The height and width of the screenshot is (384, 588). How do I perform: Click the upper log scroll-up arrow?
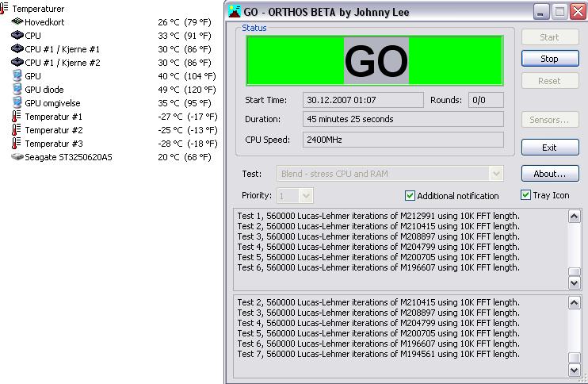[574, 217]
